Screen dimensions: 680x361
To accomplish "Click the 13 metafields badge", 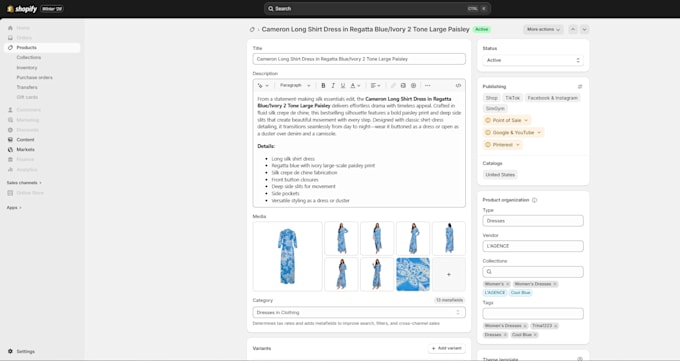I will tap(450, 300).
